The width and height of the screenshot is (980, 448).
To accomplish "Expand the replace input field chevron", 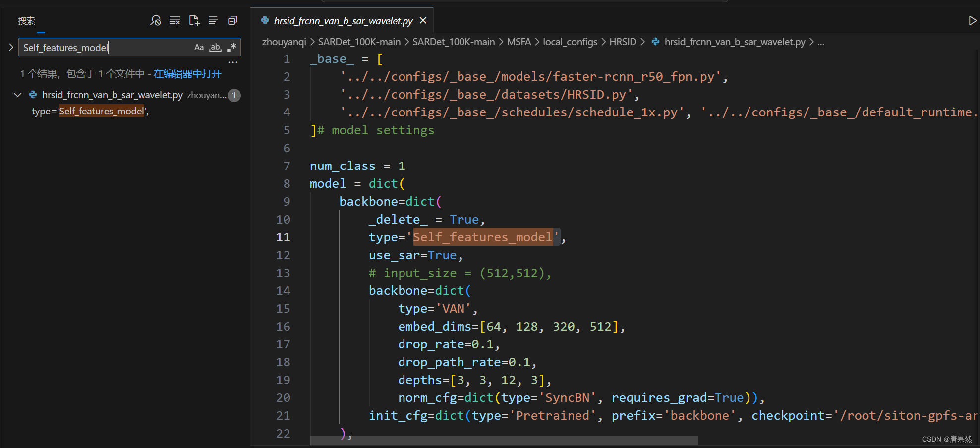I will coord(11,47).
